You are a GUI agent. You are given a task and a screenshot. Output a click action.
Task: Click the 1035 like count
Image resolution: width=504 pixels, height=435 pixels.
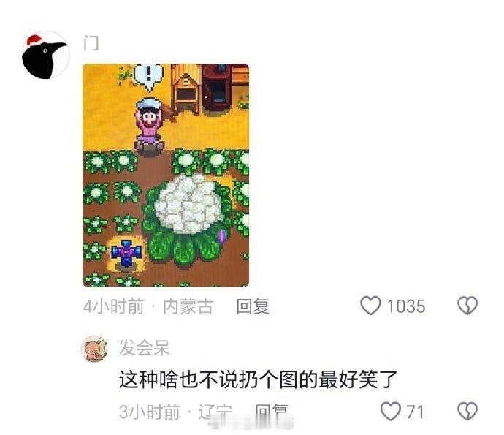[406, 306]
